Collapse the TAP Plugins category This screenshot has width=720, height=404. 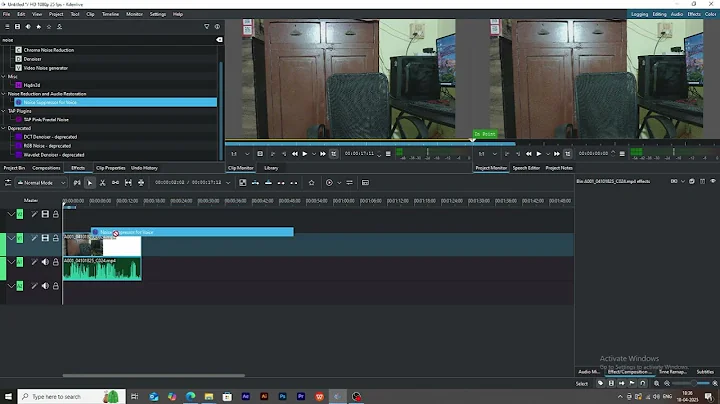pyautogui.click(x=4, y=111)
